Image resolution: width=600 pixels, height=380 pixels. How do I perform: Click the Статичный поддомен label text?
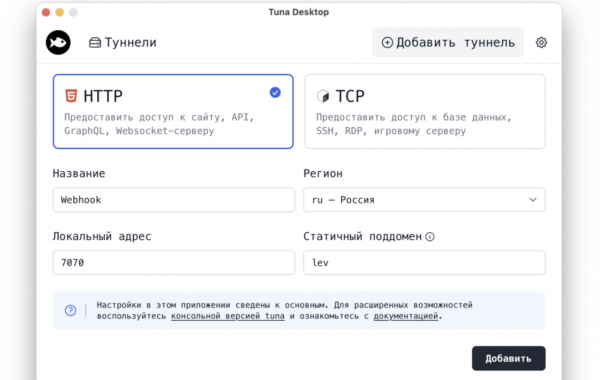(x=362, y=236)
